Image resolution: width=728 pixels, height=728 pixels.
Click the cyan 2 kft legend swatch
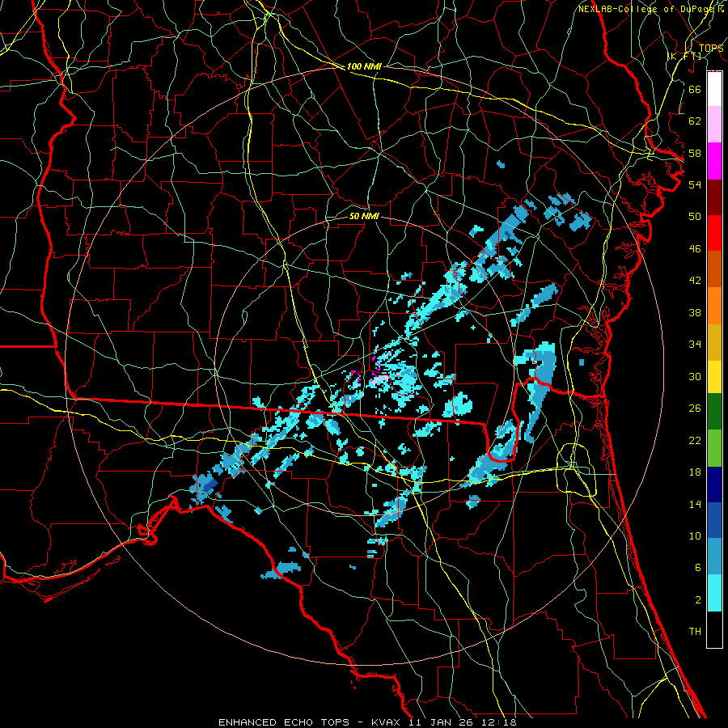click(714, 593)
